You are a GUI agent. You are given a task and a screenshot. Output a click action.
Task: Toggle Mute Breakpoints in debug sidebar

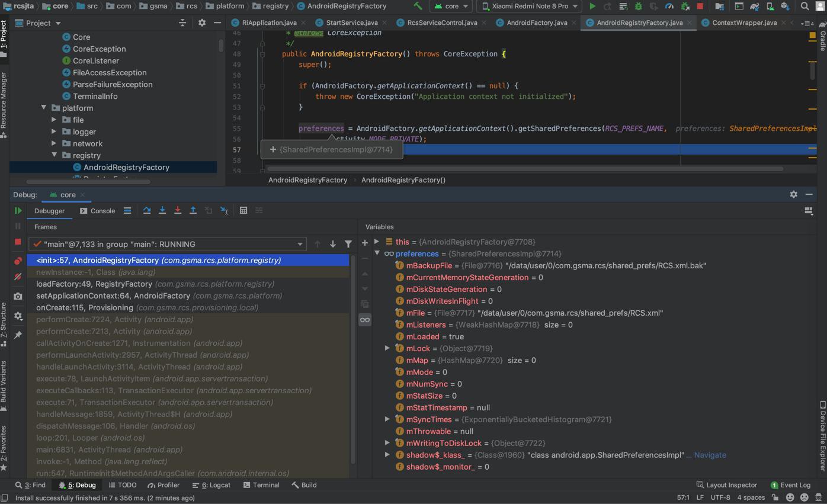18,277
